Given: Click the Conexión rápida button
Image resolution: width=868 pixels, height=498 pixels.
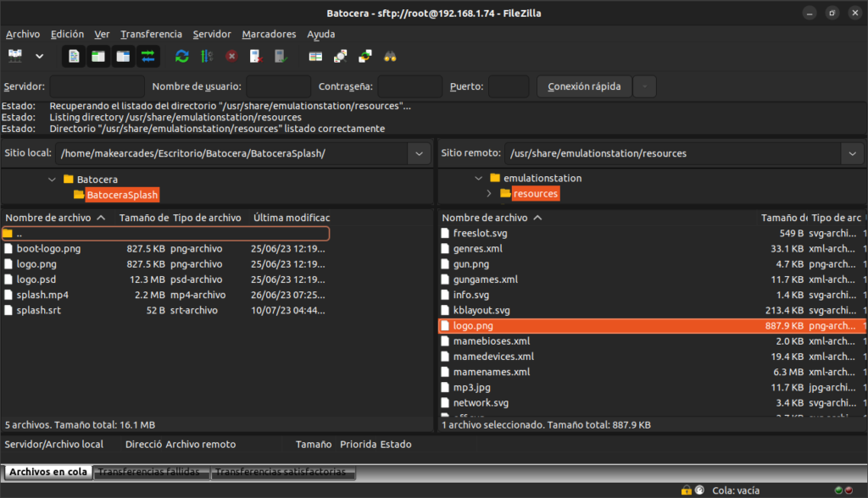Looking at the screenshot, I should click(584, 86).
